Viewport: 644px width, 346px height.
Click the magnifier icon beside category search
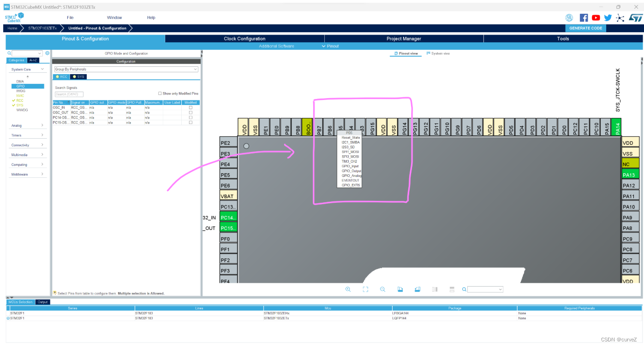click(x=9, y=53)
